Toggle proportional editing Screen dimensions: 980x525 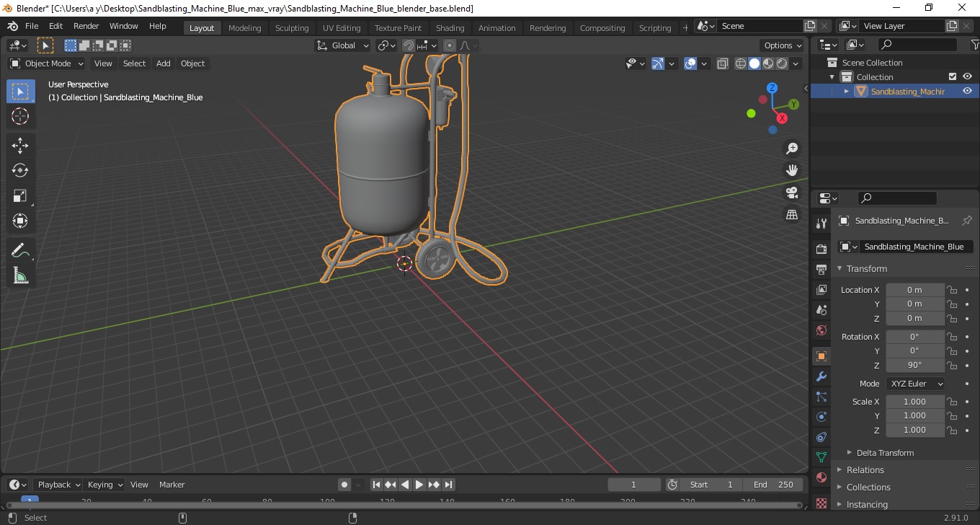click(x=450, y=45)
